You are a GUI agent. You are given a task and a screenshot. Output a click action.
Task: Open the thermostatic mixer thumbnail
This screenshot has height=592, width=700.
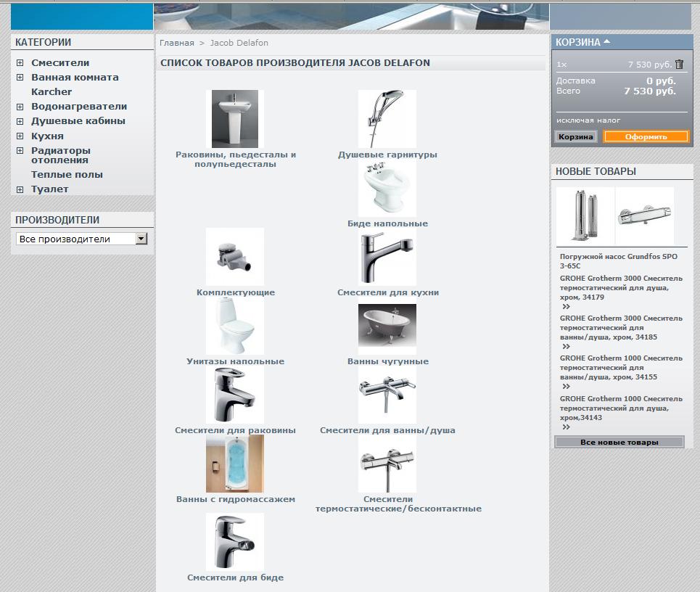pos(387,464)
